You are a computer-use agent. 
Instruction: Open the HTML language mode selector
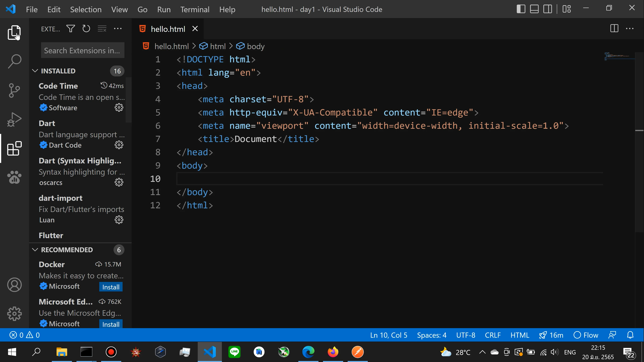(x=520, y=335)
